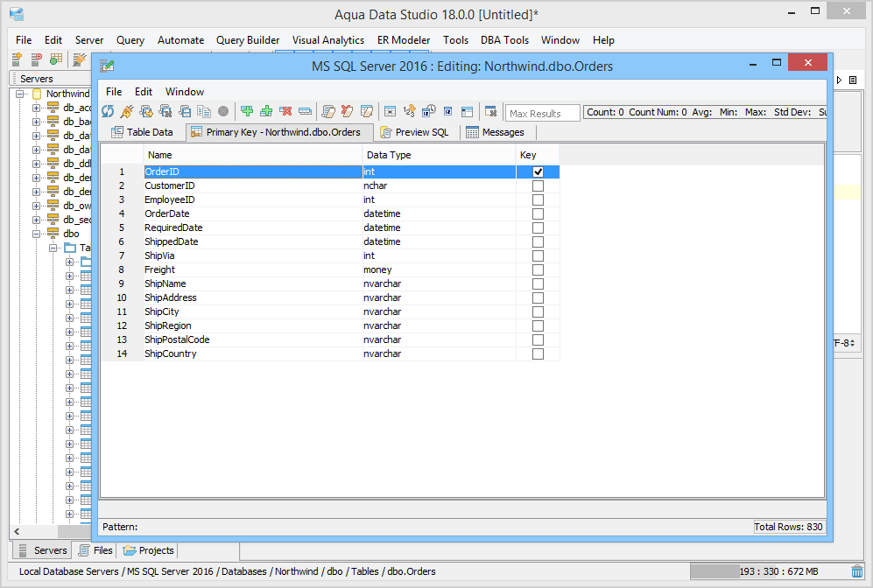This screenshot has height=588, width=873.
Task: Check the Key checkbox for ShippedDate
Action: 538,241
